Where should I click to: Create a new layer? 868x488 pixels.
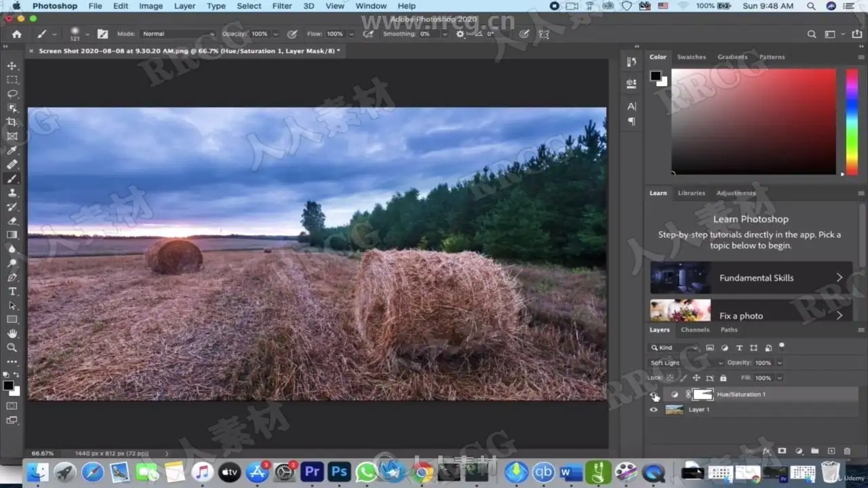pyautogui.click(x=831, y=451)
